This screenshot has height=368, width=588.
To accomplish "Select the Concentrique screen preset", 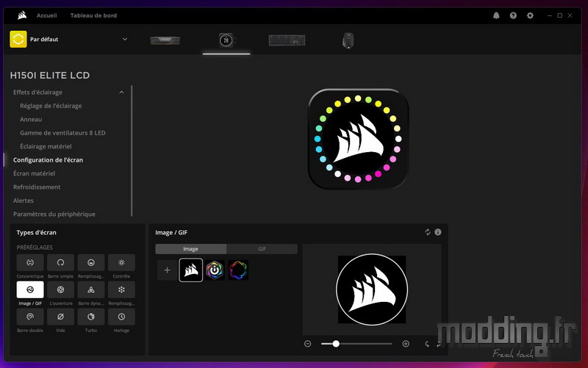I will 30,263.
